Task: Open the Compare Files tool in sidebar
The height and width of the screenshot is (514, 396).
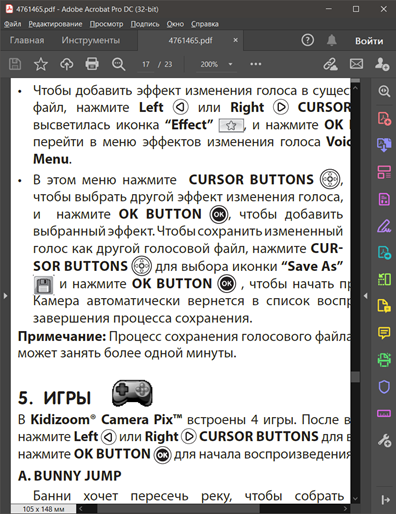Action: [x=384, y=279]
